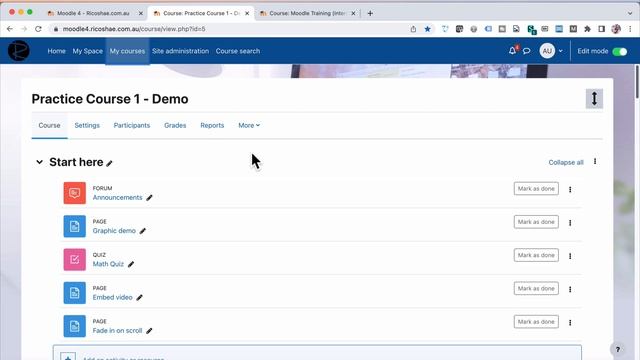Select the Course tab
This screenshot has height=360, width=640.
tap(49, 125)
